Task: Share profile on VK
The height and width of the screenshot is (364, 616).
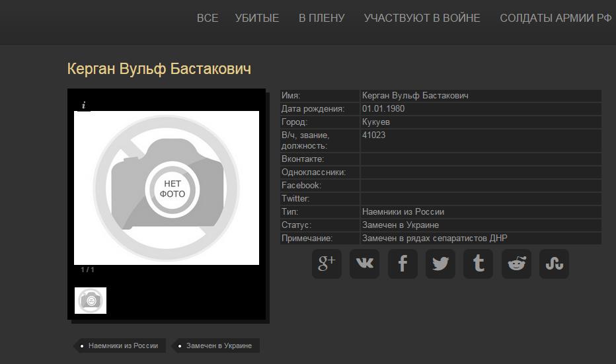Action: pyautogui.click(x=365, y=264)
